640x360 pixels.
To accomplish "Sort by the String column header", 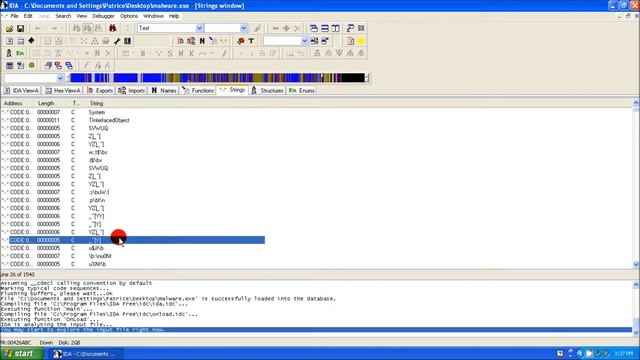I will [x=97, y=103].
